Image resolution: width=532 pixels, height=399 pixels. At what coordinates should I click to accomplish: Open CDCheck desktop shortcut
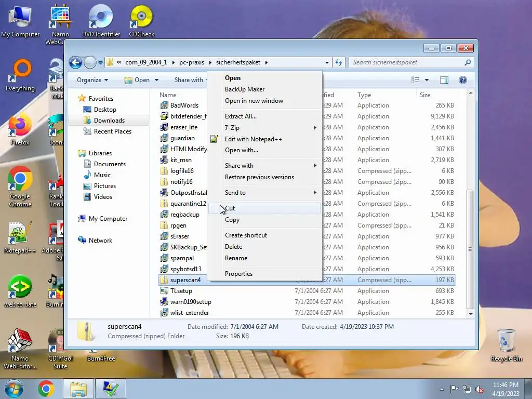(x=142, y=21)
